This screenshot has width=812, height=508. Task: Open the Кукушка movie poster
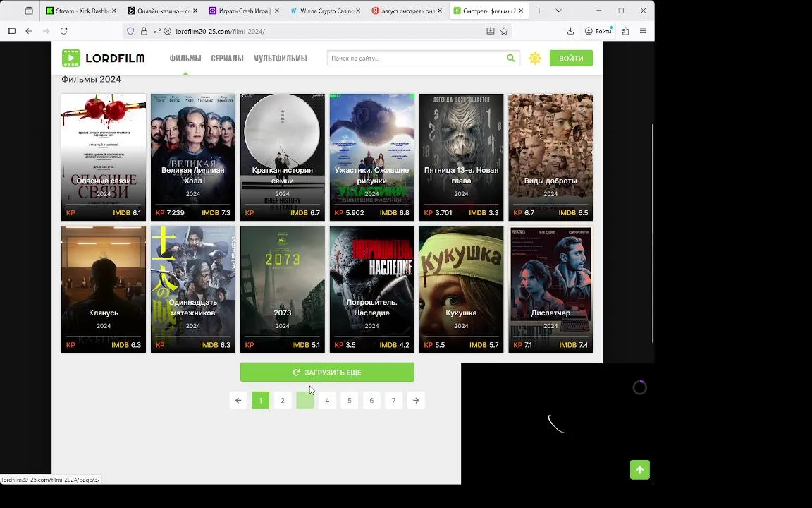pos(461,289)
